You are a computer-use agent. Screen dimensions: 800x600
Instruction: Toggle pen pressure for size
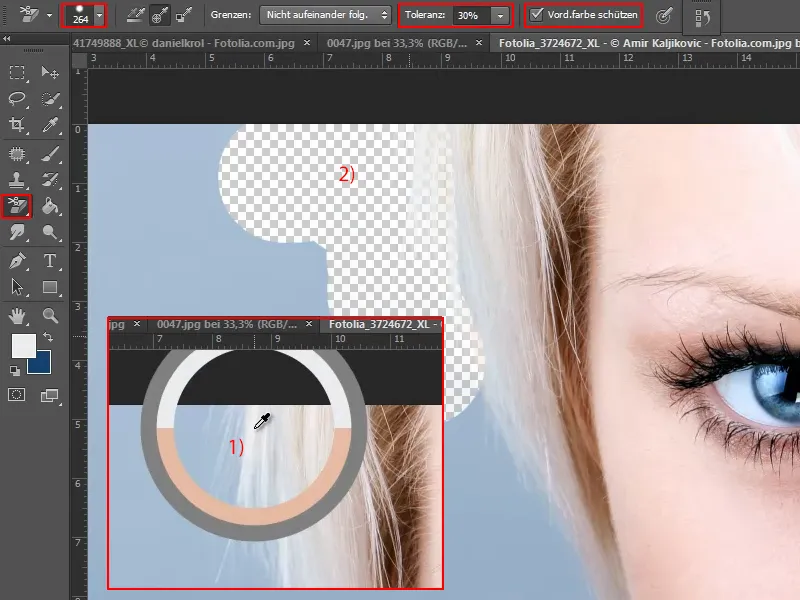pos(663,16)
